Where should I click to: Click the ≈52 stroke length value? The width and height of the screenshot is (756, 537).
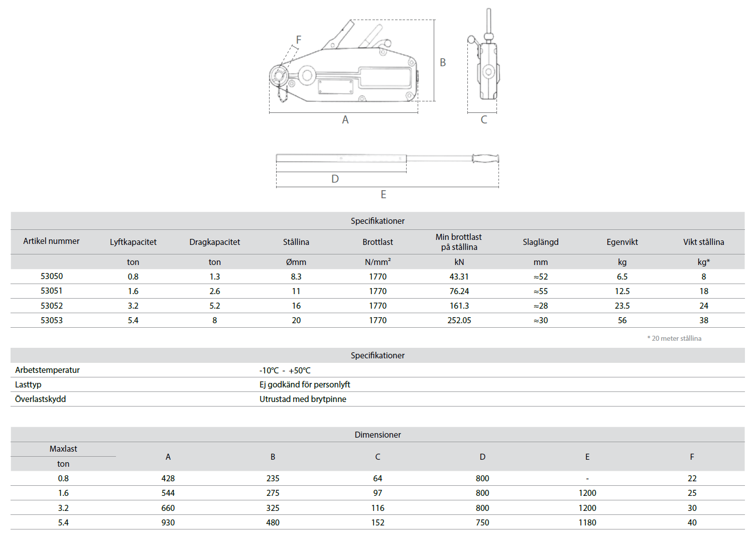pyautogui.click(x=541, y=277)
